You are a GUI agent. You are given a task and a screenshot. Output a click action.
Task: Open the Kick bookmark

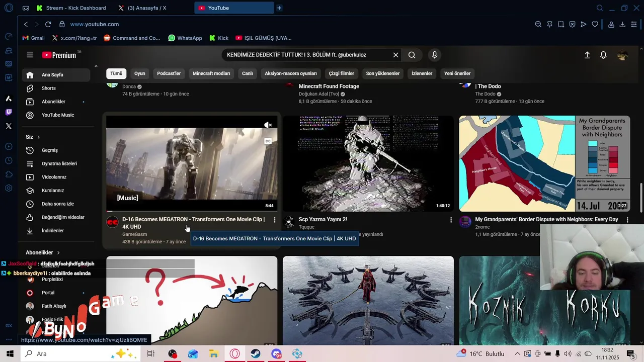coord(219,38)
